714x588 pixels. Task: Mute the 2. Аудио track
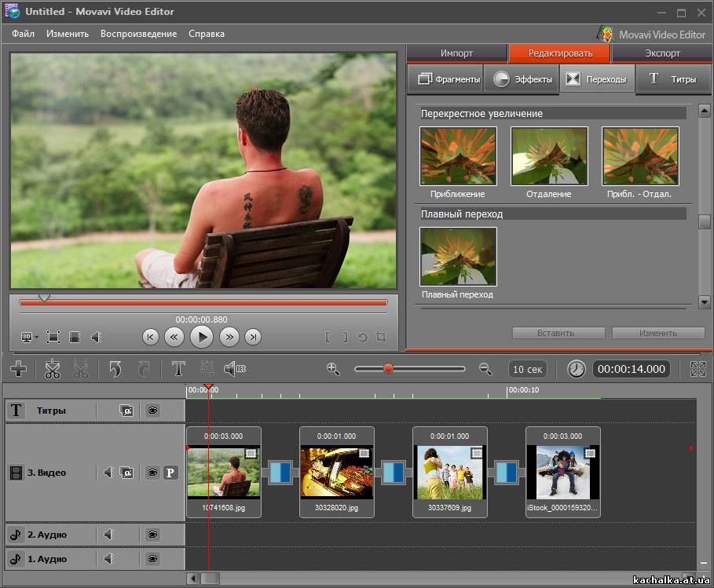click(x=109, y=535)
